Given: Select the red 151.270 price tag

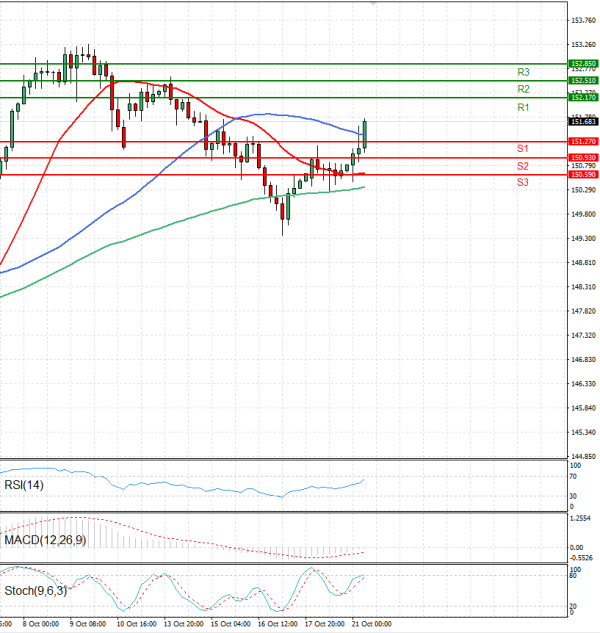Looking at the screenshot, I should [583, 142].
